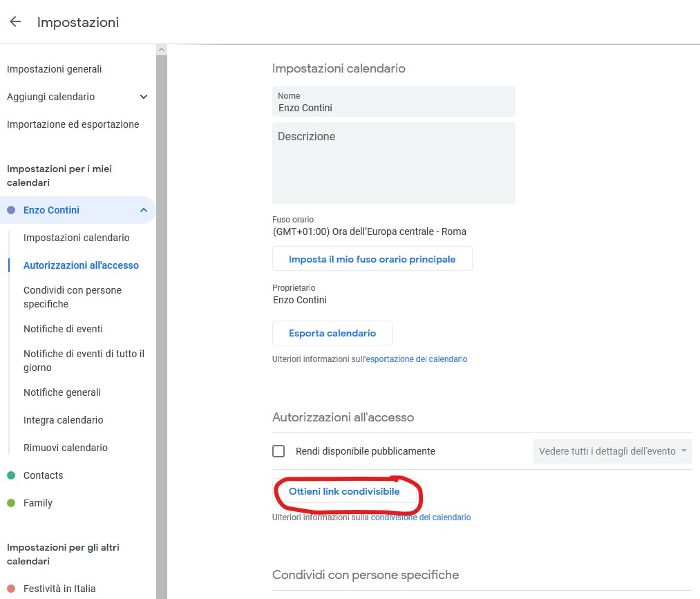Collapse the Enzo Contini calendar section
Viewport: 700px width, 599px height.
[x=144, y=210]
